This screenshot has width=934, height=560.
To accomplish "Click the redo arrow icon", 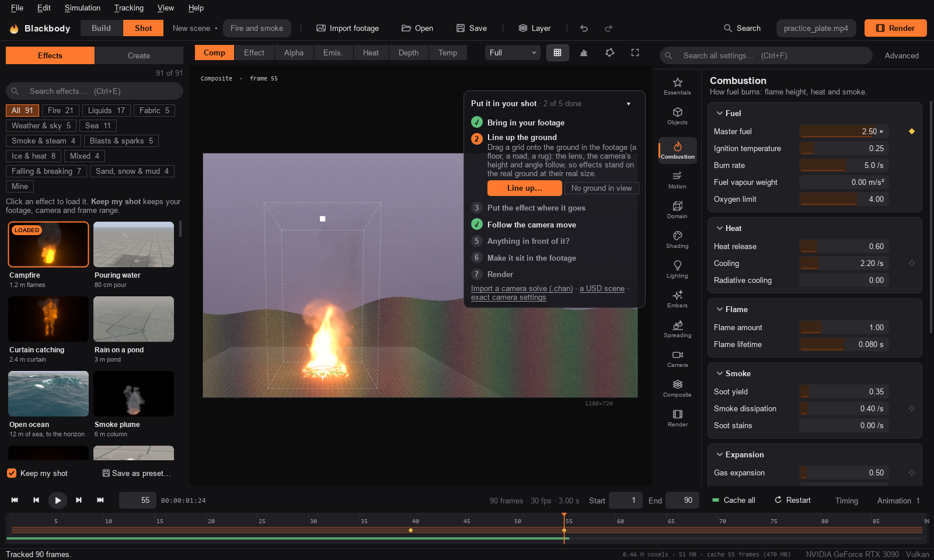I will (608, 28).
